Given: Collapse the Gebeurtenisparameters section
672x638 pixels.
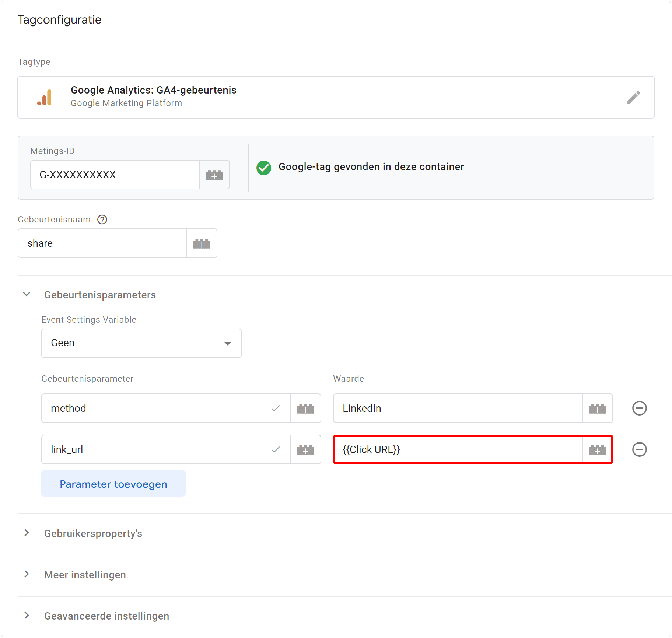Looking at the screenshot, I should (26, 294).
